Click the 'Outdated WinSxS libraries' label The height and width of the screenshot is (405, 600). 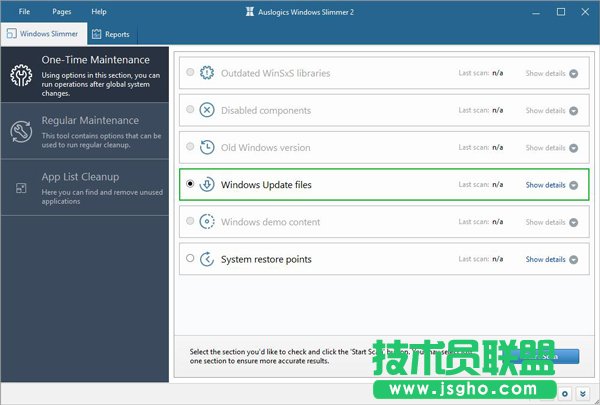click(x=275, y=73)
